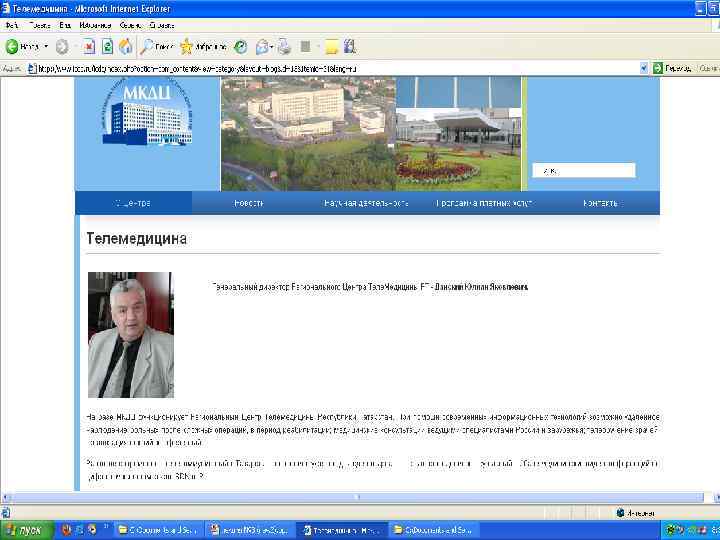Click the page icon in address bar
This screenshot has width=720, height=540.
(32, 68)
